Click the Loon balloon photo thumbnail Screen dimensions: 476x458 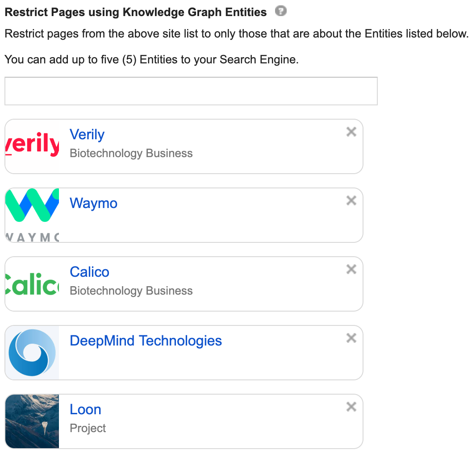click(x=32, y=421)
